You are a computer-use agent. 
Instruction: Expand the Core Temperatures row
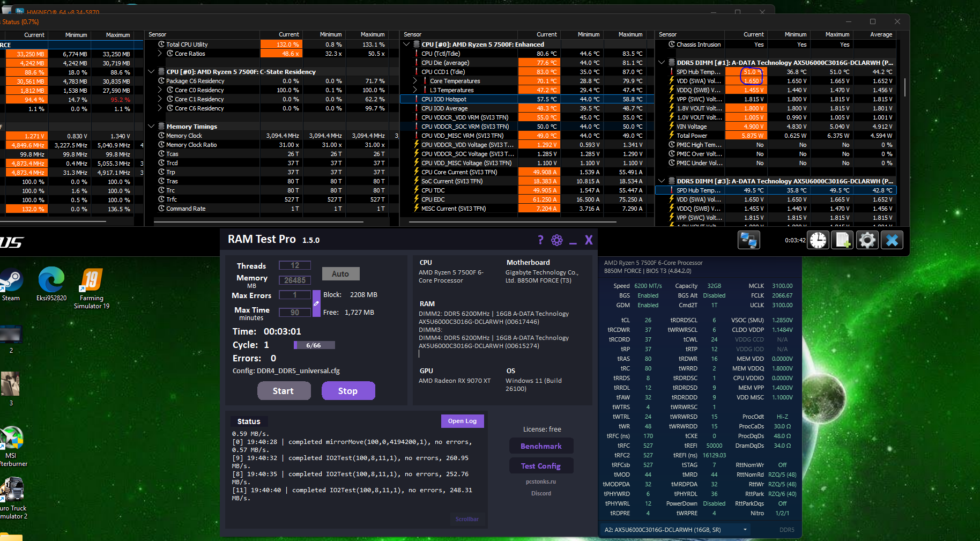click(x=415, y=81)
